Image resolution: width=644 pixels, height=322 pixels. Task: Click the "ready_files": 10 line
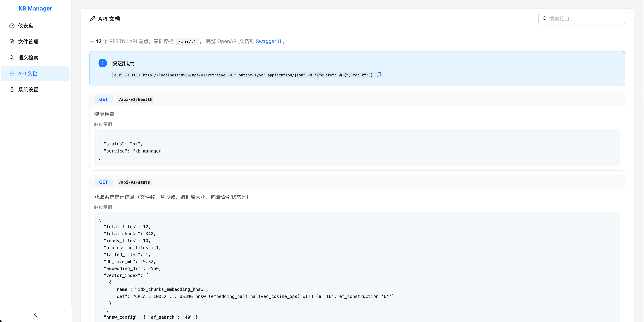tap(127, 241)
